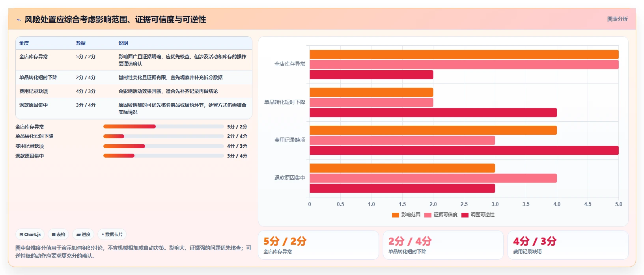Click the footnote starting 图中各维度分值用于演示
The width and height of the screenshot is (644, 275).
coord(133,252)
